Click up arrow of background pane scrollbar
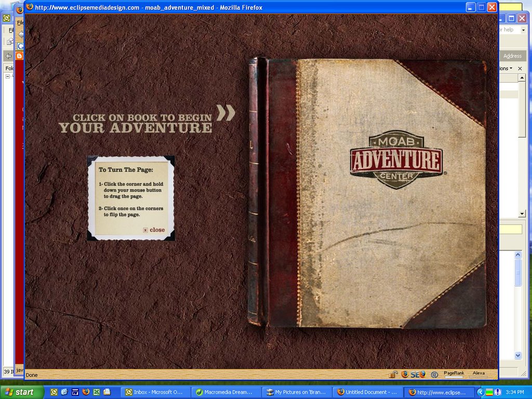This screenshot has width=532, height=399. click(x=522, y=78)
